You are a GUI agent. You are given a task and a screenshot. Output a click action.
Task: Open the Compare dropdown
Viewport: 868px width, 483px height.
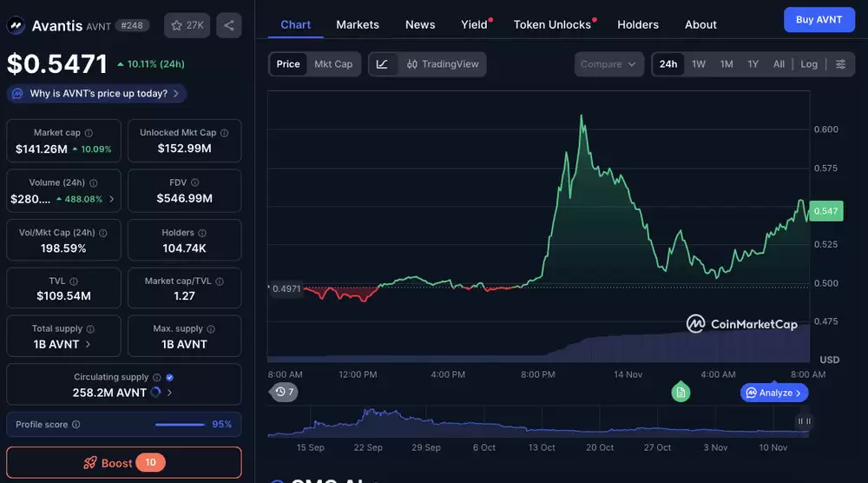coord(608,64)
